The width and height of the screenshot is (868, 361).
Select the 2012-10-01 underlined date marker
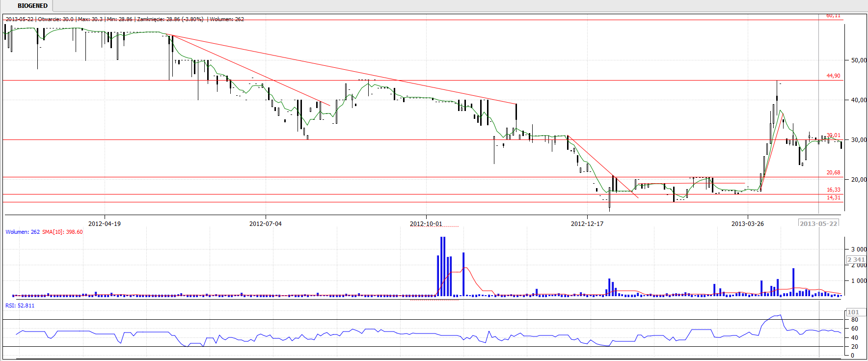426,223
